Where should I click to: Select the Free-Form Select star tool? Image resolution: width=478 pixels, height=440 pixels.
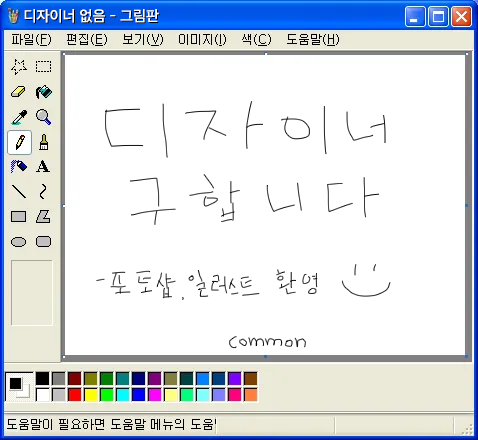pyautogui.click(x=19, y=67)
